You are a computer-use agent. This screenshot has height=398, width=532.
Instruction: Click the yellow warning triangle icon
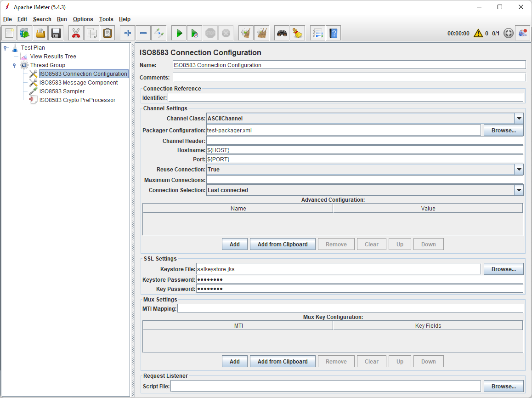[478, 33]
